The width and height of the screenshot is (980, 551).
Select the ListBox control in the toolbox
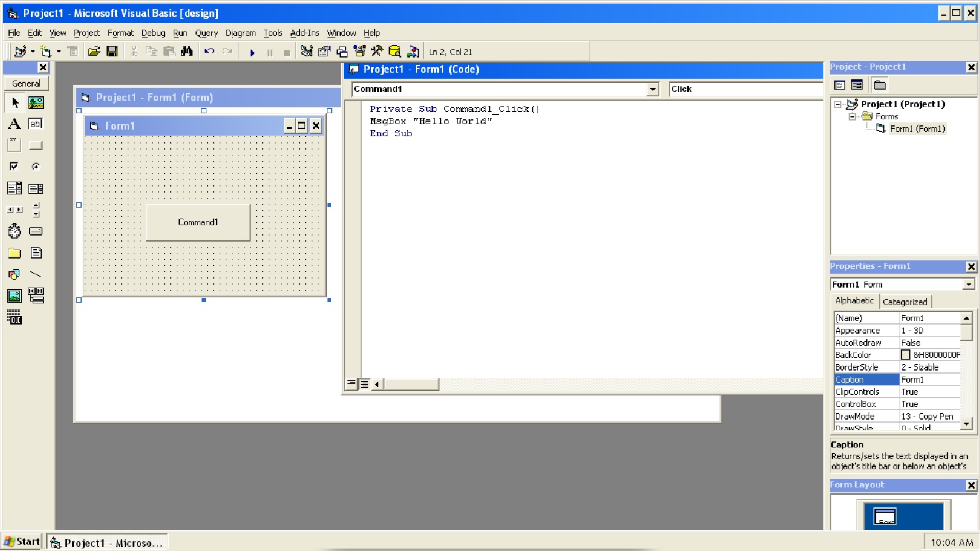click(36, 188)
